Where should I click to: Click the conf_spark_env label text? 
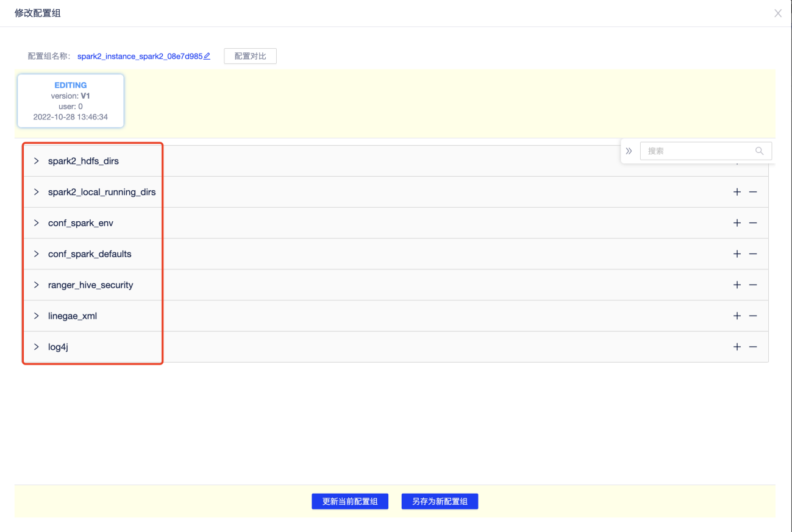click(80, 223)
